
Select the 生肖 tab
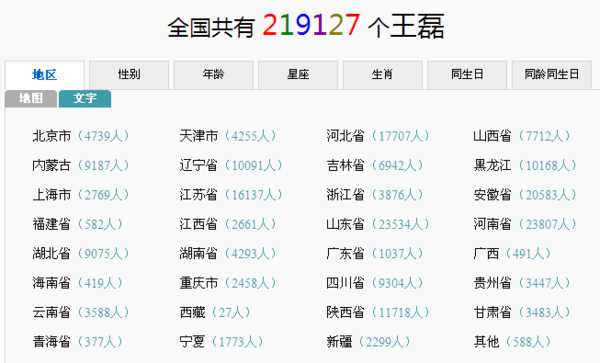[x=383, y=75]
